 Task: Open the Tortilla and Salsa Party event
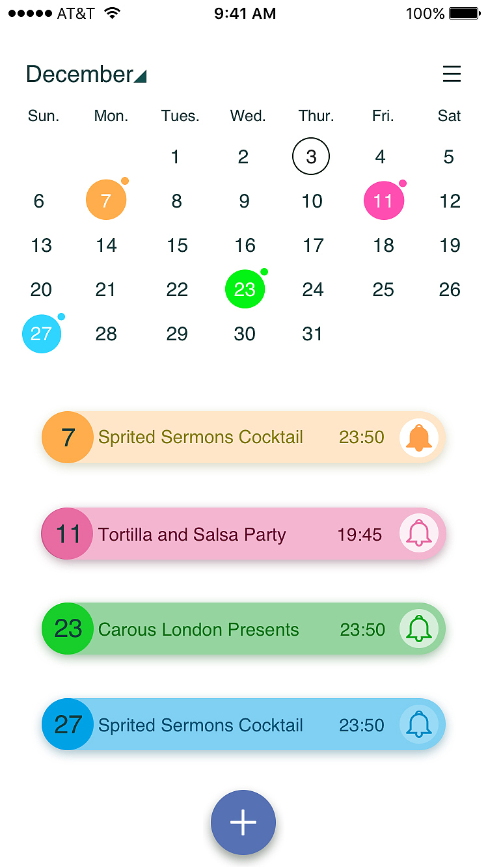point(192,534)
